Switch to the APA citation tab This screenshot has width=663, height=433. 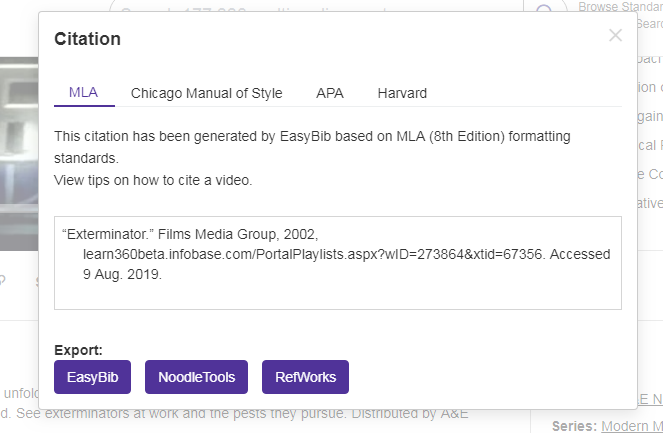330,93
